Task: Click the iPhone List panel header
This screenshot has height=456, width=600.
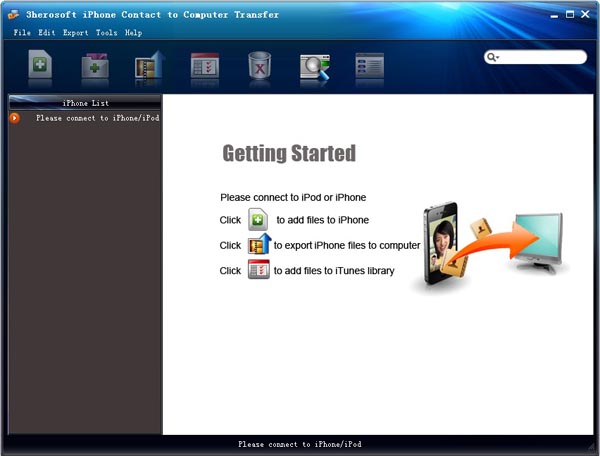Action: 85,103
